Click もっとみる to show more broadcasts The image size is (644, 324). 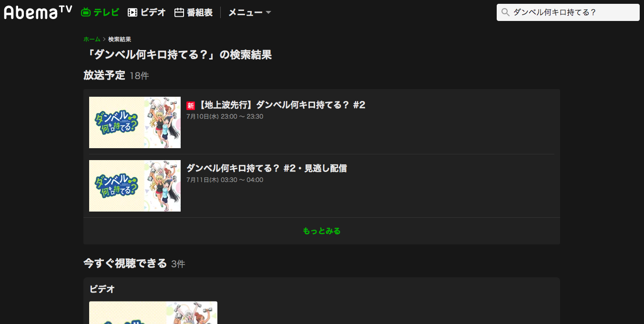[322, 231]
